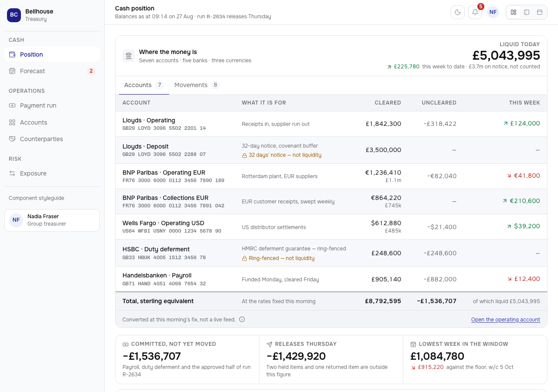This screenshot has width=558, height=392.
Task: Click the info icon after 'not a live feed'
Action: [x=242, y=319]
